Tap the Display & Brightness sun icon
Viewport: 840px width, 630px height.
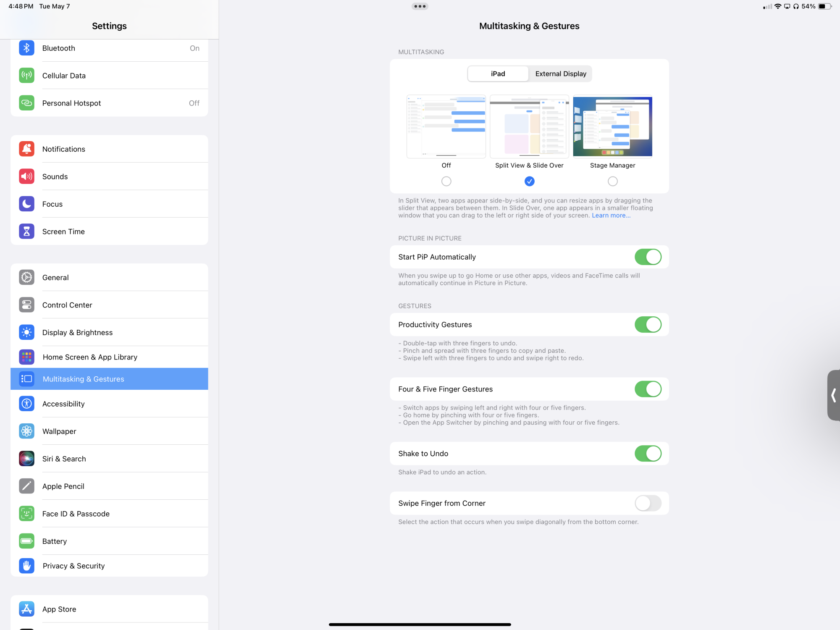[26, 333]
